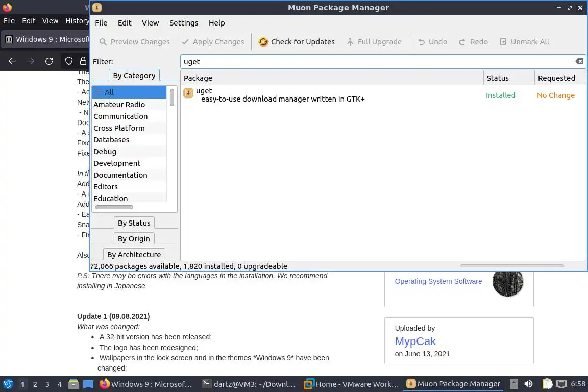Expand the By Architecture filter section
588x392 pixels.
tap(134, 254)
